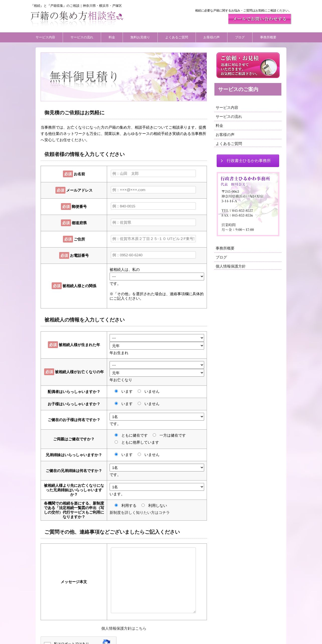Click sidebar link 事務所概要

pyautogui.click(x=225, y=248)
